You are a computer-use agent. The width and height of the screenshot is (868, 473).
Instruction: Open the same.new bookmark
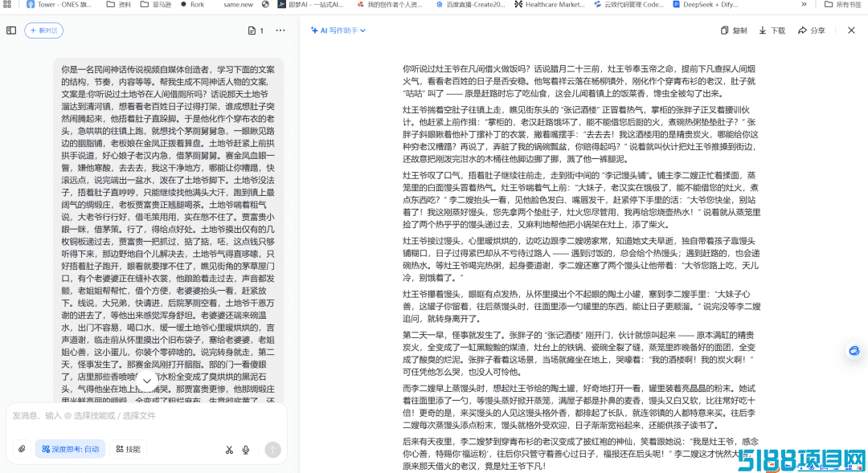click(238, 5)
